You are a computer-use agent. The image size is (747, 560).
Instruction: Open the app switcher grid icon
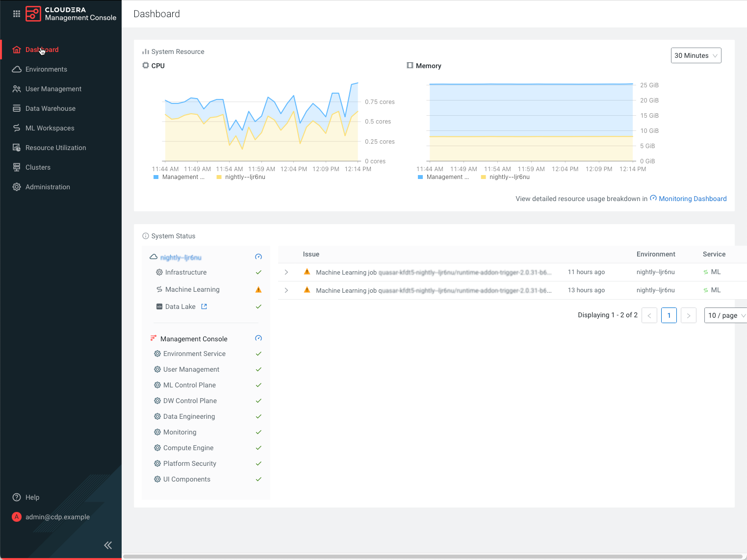tap(16, 14)
